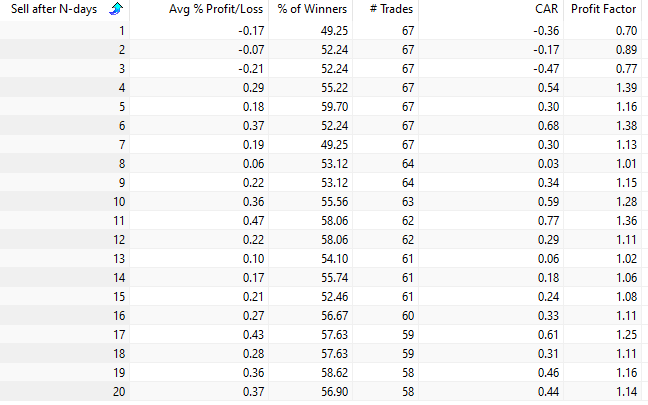
Task: Click the "Profit Factor" column header
Action: click(x=604, y=9)
